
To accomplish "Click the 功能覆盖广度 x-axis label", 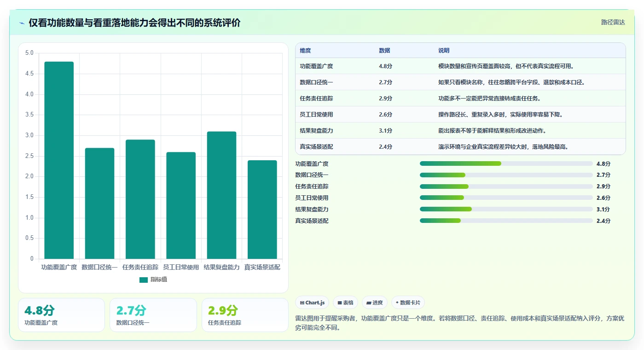I will coord(59,267).
